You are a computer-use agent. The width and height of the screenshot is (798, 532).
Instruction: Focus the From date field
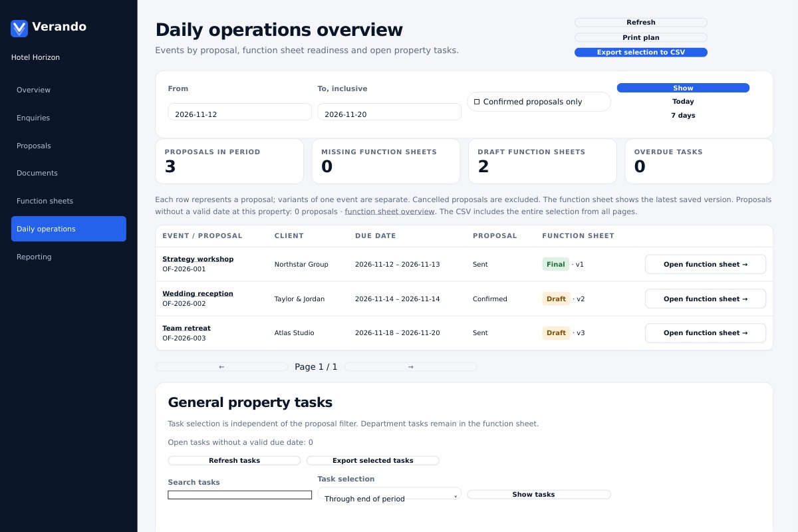pos(239,112)
